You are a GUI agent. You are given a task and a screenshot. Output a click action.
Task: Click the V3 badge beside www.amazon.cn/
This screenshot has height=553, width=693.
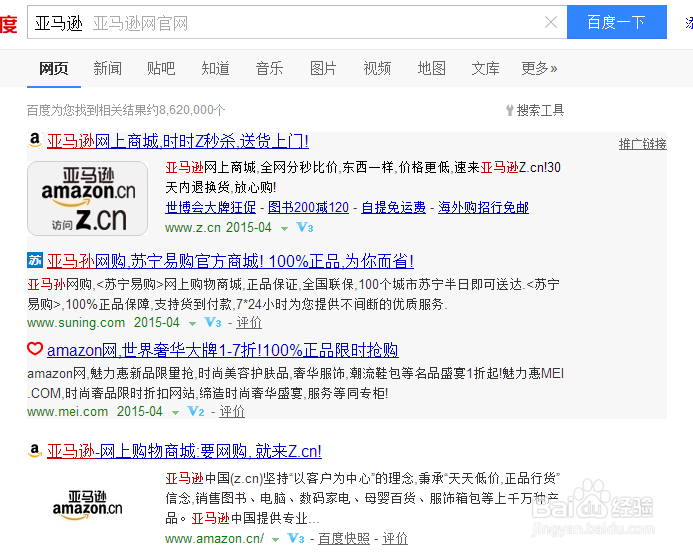pos(296,538)
